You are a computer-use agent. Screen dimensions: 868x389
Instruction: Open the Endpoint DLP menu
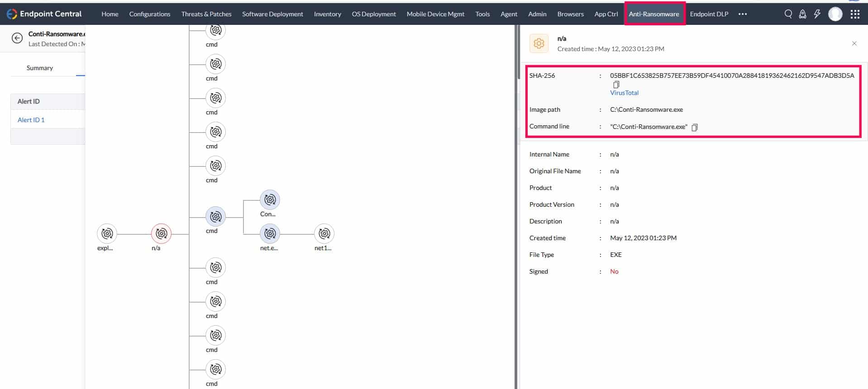click(709, 14)
